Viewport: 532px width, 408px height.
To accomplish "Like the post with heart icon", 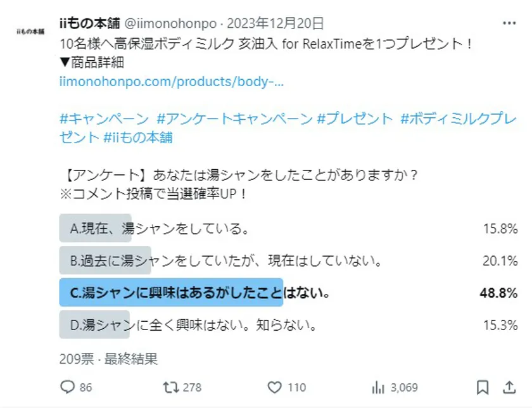I will coord(274,386).
